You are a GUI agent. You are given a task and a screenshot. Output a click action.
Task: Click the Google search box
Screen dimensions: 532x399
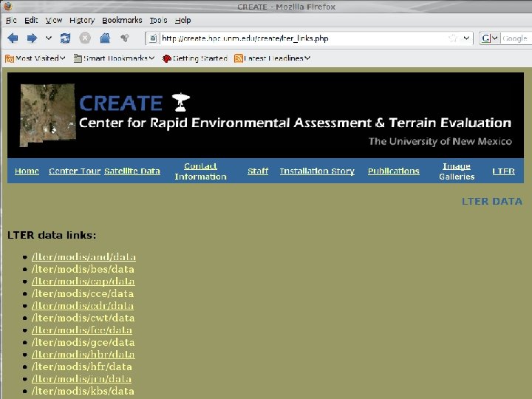(515, 38)
